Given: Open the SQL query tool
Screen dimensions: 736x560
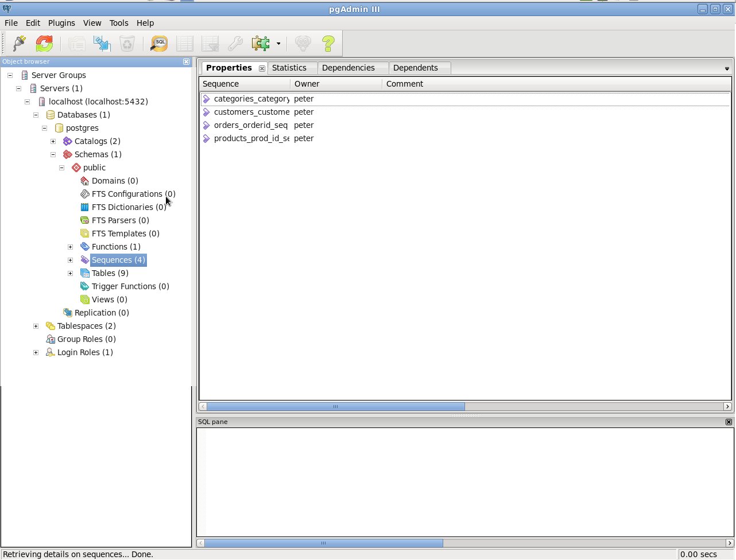Looking at the screenshot, I should pyautogui.click(x=159, y=44).
